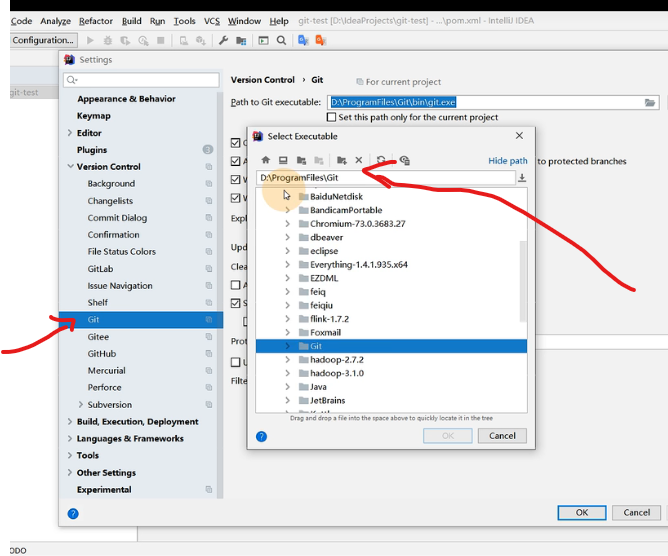Select the JetBrains folder in tree

[328, 400]
